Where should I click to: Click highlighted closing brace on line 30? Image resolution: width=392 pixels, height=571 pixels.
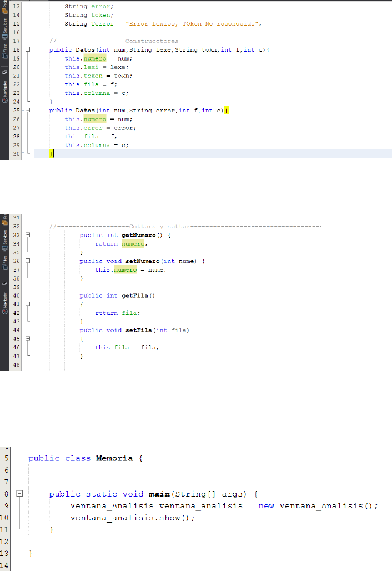point(51,154)
